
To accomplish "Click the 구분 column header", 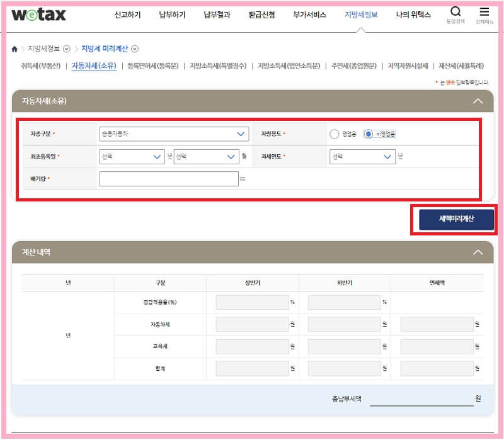I will [x=161, y=283].
